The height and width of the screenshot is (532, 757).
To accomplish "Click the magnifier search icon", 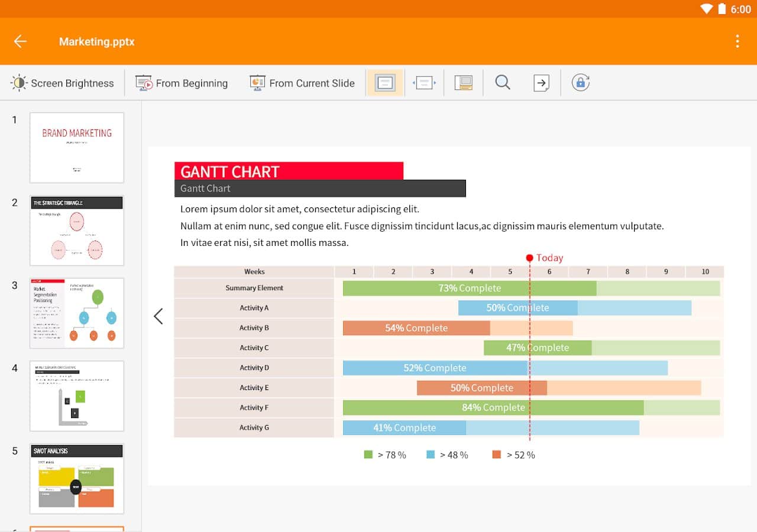I will [503, 83].
